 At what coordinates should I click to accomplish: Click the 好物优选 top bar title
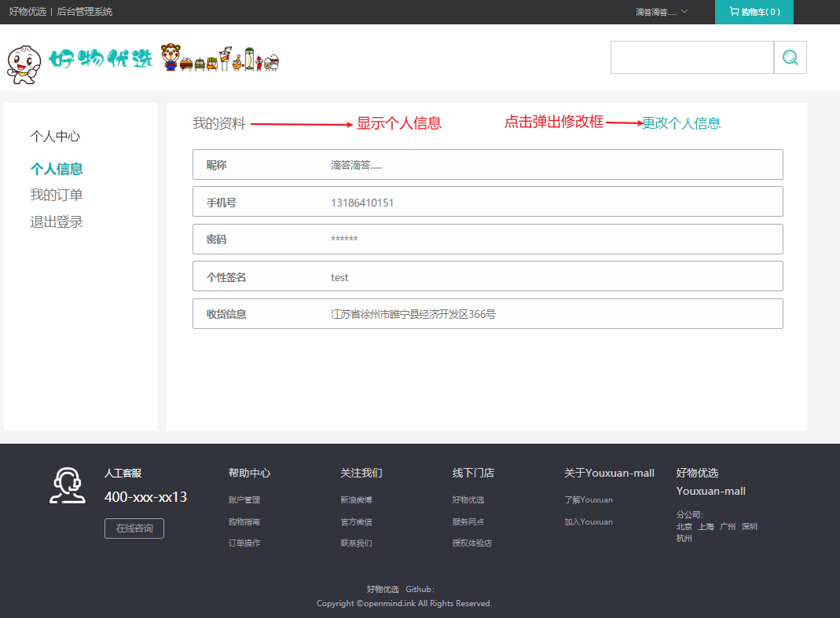click(x=28, y=12)
